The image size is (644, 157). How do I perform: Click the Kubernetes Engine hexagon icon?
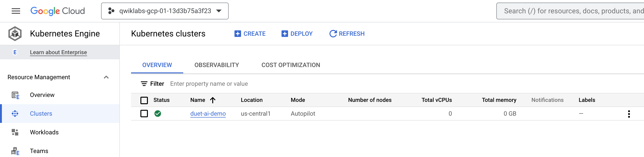coord(15,34)
